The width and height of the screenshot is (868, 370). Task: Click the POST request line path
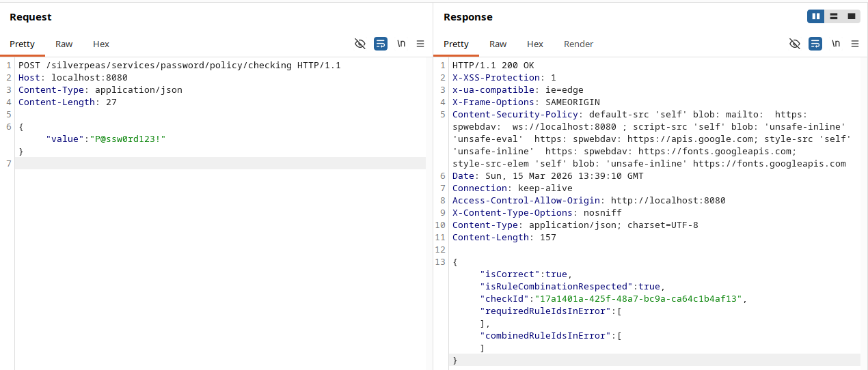(x=168, y=66)
